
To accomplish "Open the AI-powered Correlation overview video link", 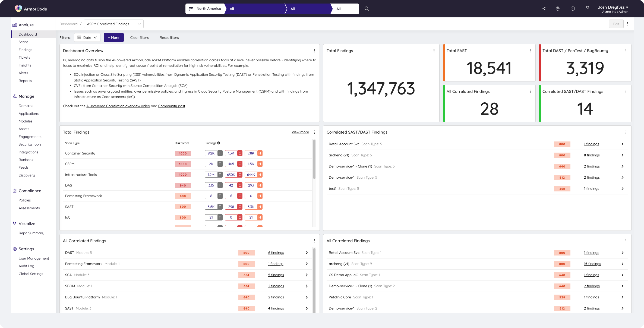I will tap(118, 106).
